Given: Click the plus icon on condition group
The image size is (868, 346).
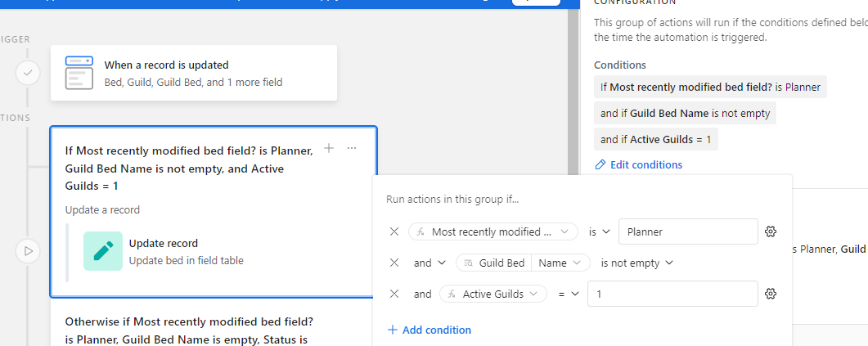Looking at the screenshot, I should point(329,148).
